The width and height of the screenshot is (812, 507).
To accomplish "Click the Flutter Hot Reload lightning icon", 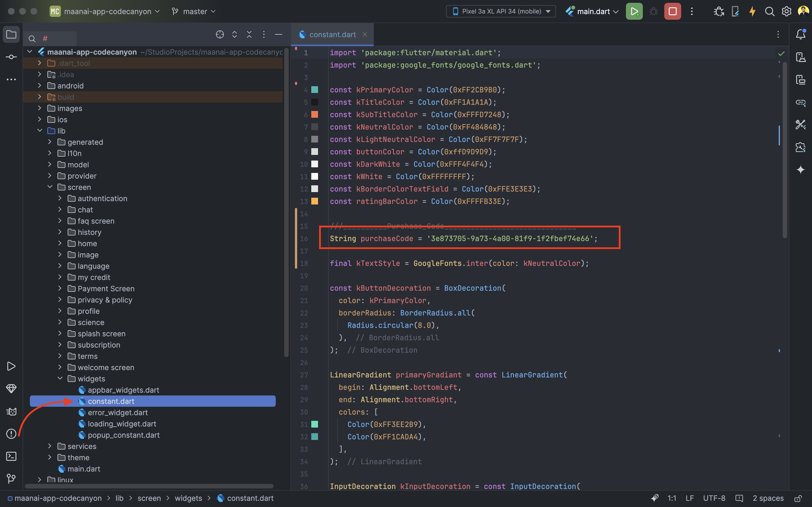I will pyautogui.click(x=752, y=11).
